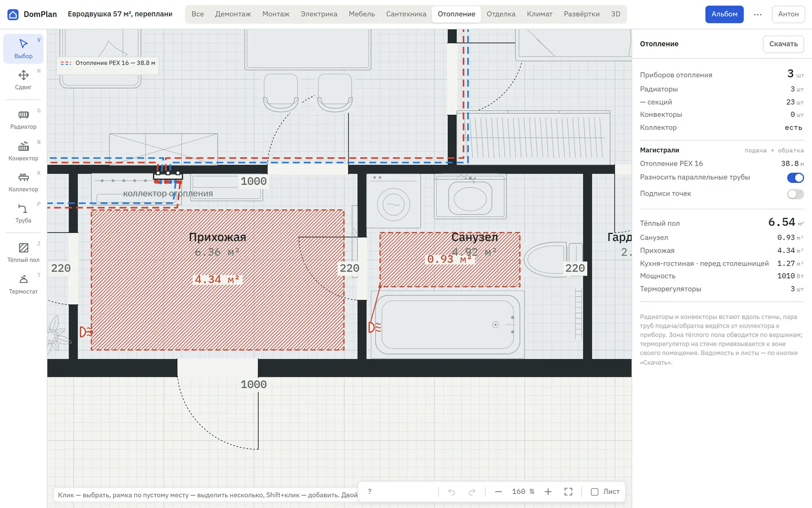This screenshot has height=508, width=812.
Task: Open the Развёртки tab
Action: 582,14
